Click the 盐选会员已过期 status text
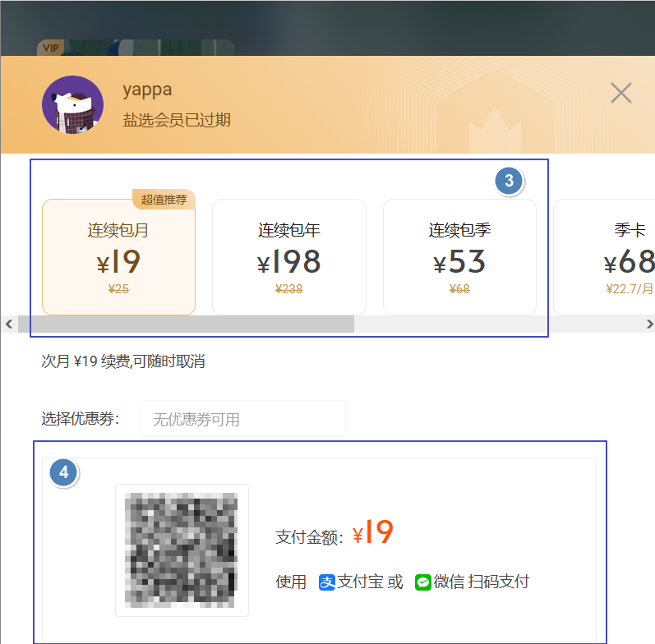The width and height of the screenshot is (655, 644). (176, 120)
